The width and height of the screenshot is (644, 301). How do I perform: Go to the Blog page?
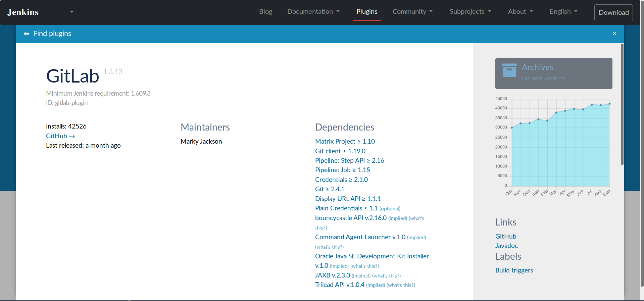point(265,12)
